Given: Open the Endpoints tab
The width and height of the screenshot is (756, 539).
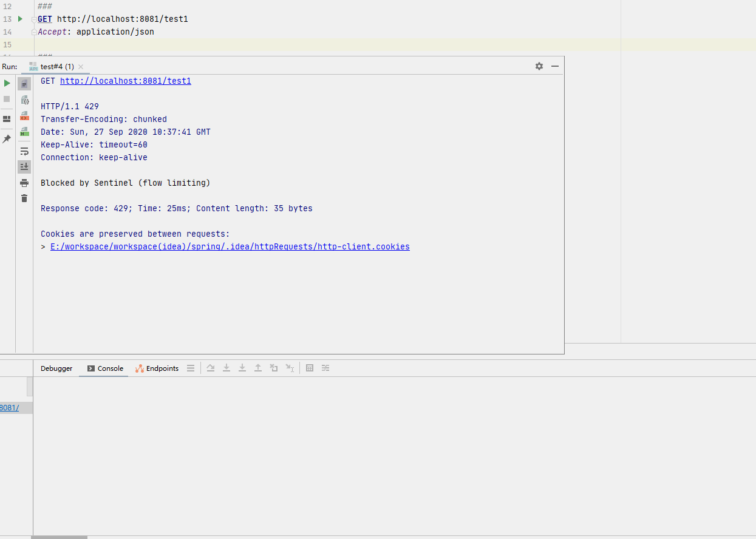Looking at the screenshot, I should tap(157, 368).
